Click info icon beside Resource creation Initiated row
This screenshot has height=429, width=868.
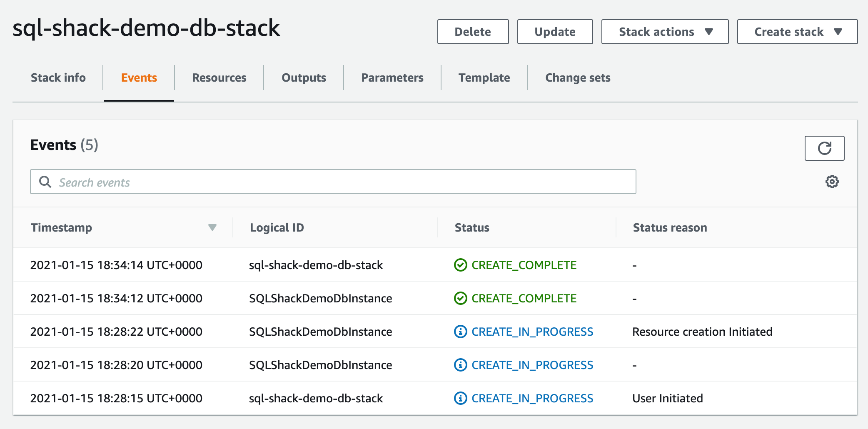tap(460, 332)
